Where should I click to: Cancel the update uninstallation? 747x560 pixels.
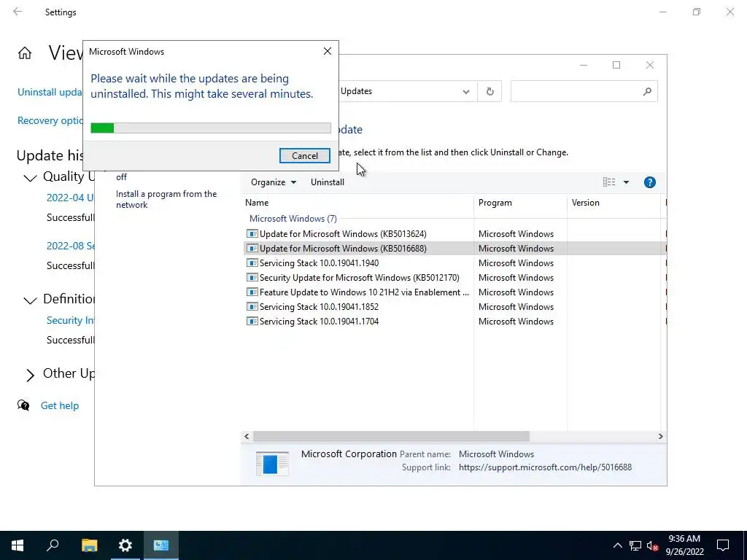click(x=304, y=156)
